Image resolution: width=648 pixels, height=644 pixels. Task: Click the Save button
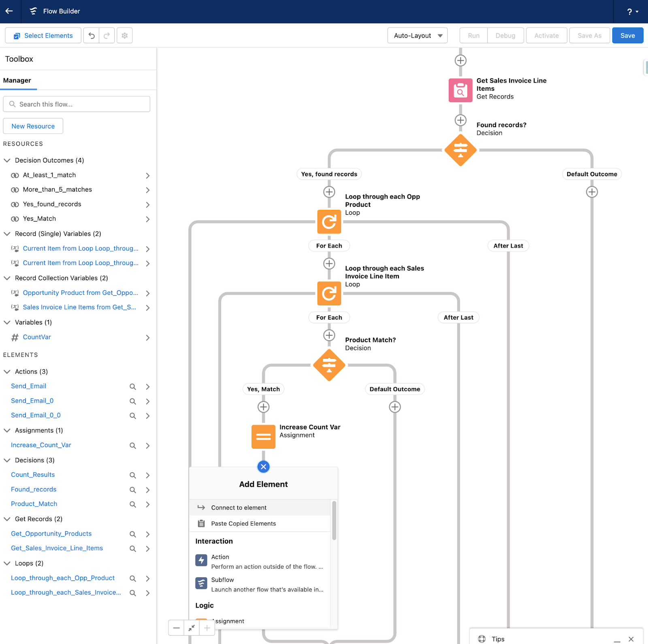627,36
